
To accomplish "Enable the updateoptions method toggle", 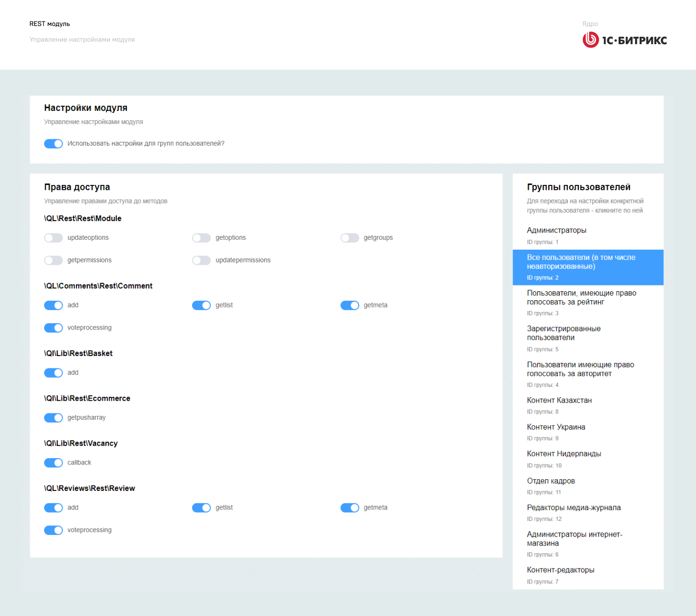I will 53,238.
